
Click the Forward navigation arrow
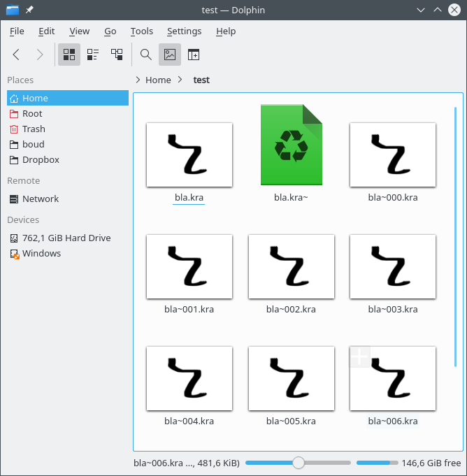pyautogui.click(x=40, y=55)
